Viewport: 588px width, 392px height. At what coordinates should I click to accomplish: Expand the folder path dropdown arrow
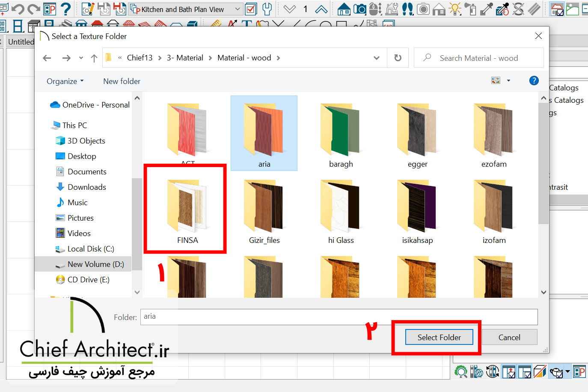point(376,58)
